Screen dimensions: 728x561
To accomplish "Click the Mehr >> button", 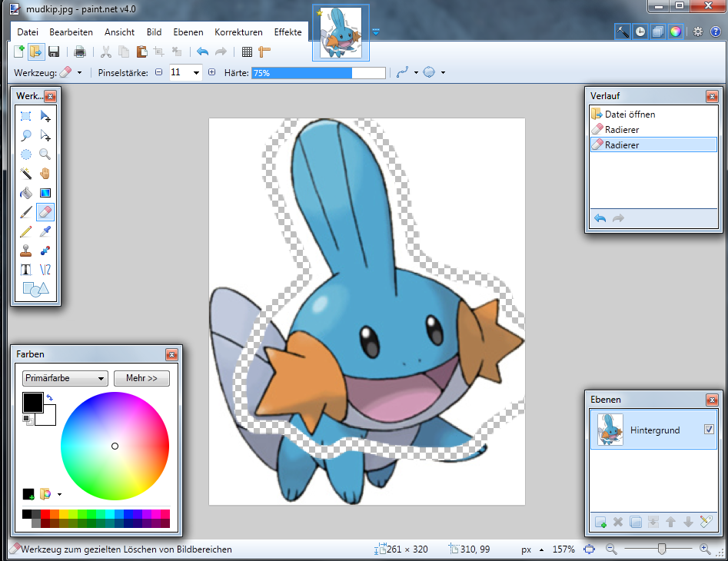I will tap(141, 378).
